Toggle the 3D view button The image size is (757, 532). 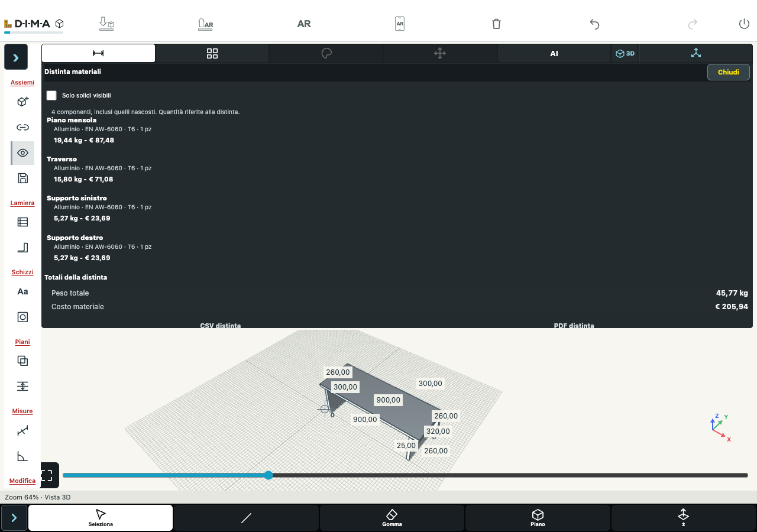[625, 53]
